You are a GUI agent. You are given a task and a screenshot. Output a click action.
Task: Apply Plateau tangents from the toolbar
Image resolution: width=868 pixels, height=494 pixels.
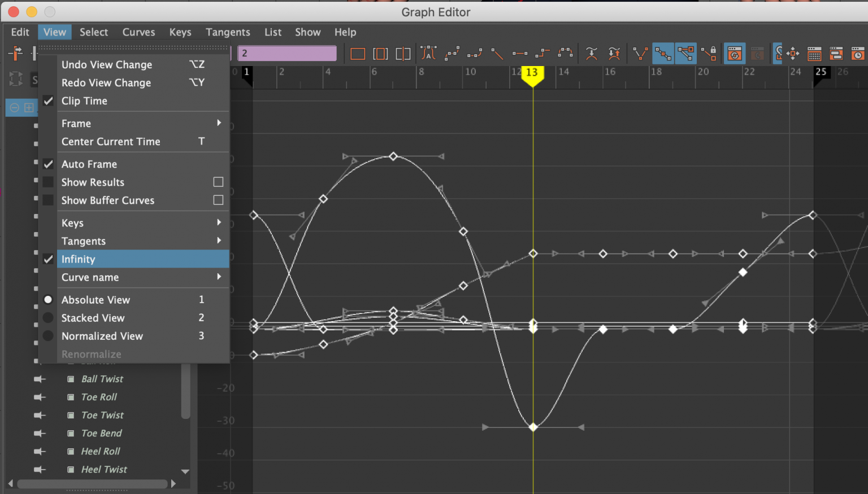point(565,54)
